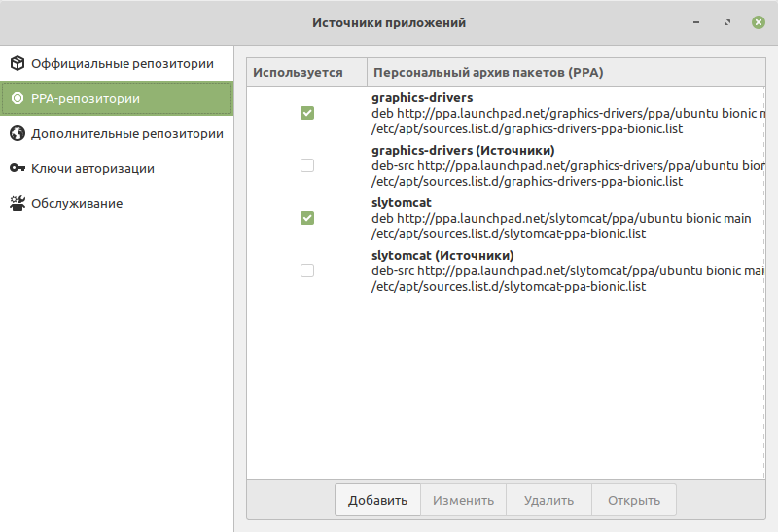
Task: Open the Обслуживание section
Action: tap(117, 203)
